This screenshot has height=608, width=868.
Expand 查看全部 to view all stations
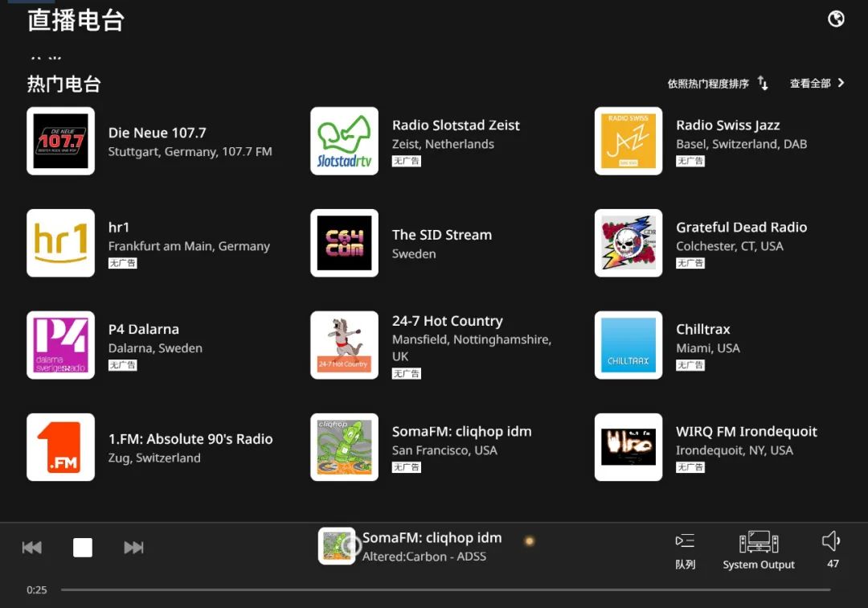[817, 84]
